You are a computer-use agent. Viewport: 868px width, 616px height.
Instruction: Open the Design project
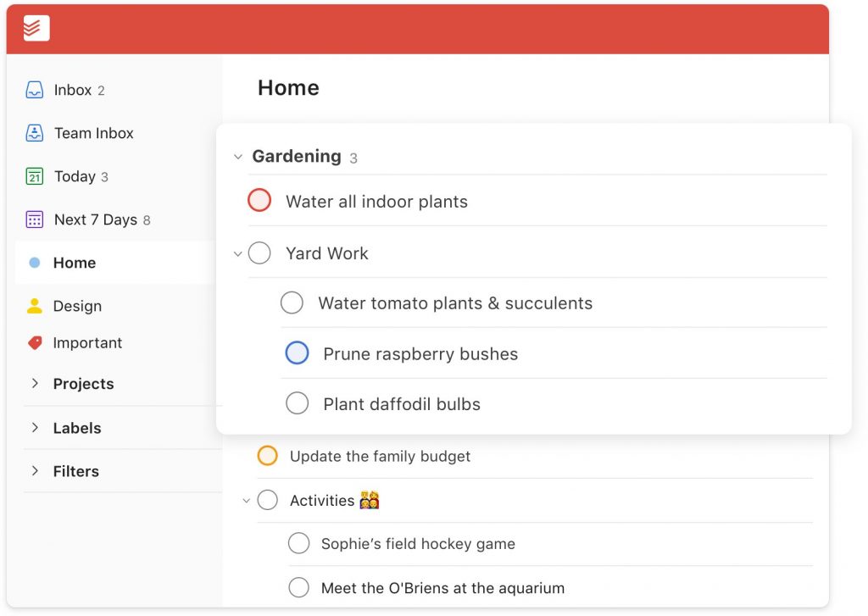[77, 306]
